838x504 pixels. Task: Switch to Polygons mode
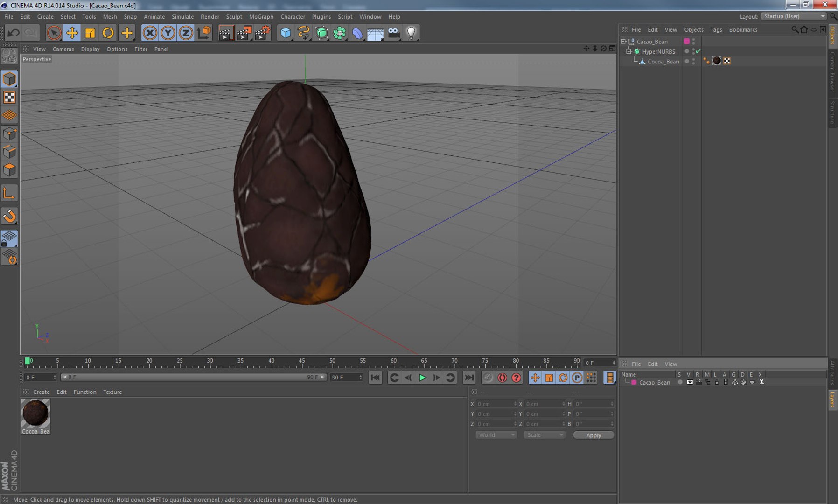click(x=9, y=170)
